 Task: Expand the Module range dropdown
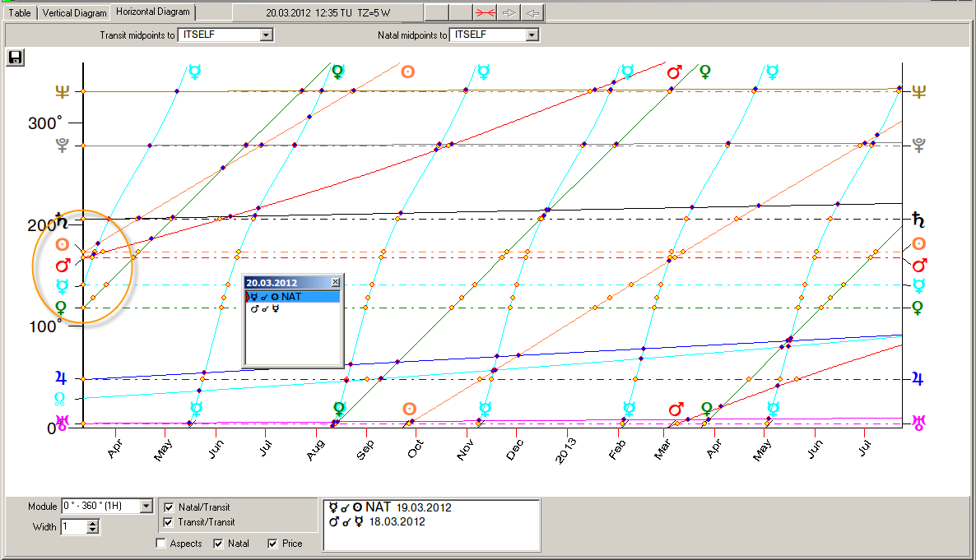146,507
